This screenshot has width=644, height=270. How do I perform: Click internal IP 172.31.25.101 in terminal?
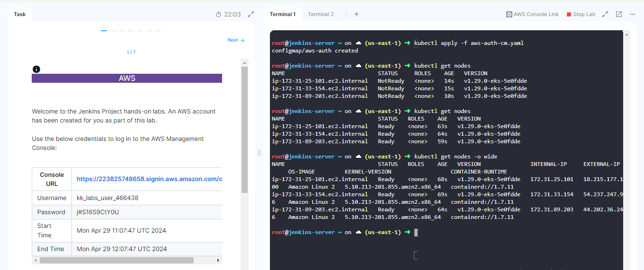(552, 179)
